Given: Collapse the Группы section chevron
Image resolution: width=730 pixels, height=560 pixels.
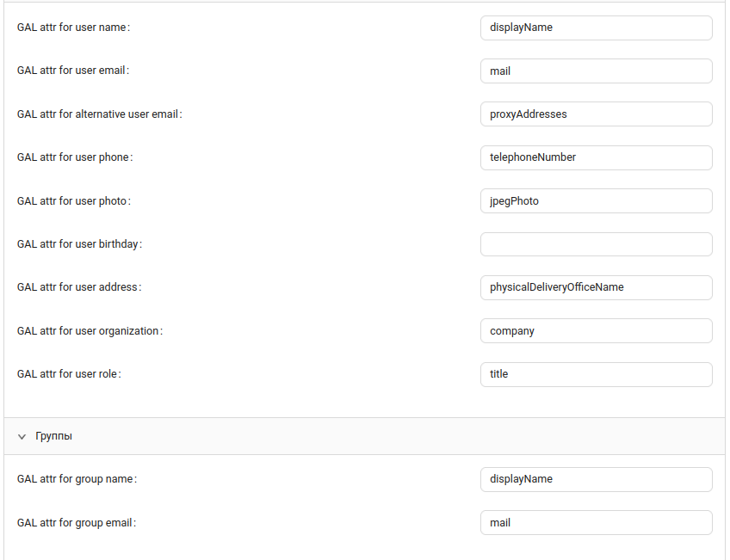Looking at the screenshot, I should coord(22,437).
